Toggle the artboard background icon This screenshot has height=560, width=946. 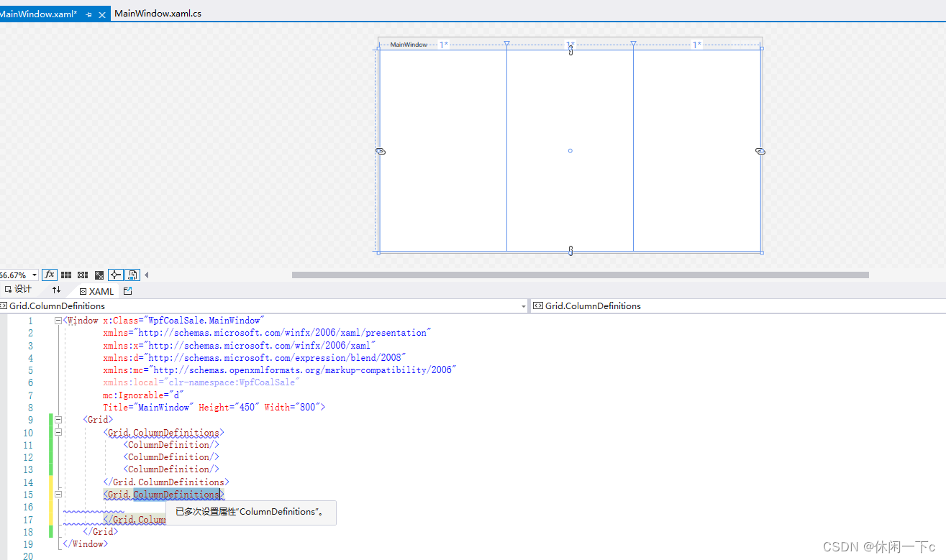(x=98, y=275)
